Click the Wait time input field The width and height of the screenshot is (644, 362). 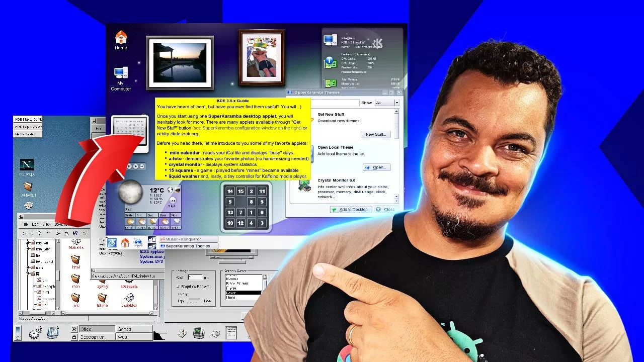tap(194, 277)
